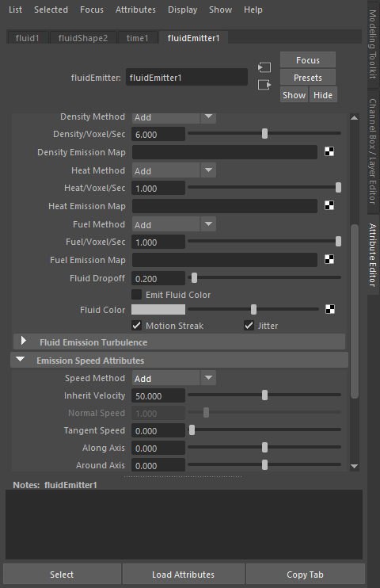This screenshot has height=588, width=380.
Task: Open the Attributes menu
Action: (135, 10)
